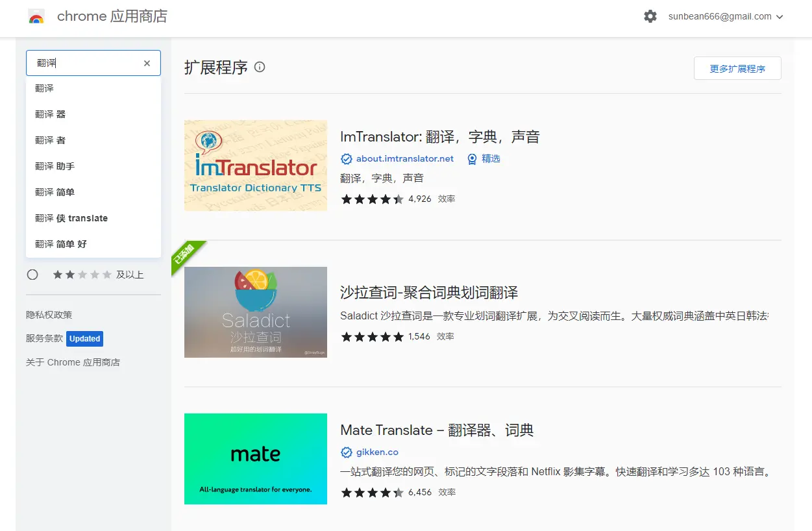Choose the 翻译 简单 suggestion
The image size is (812, 531).
pyautogui.click(x=93, y=192)
